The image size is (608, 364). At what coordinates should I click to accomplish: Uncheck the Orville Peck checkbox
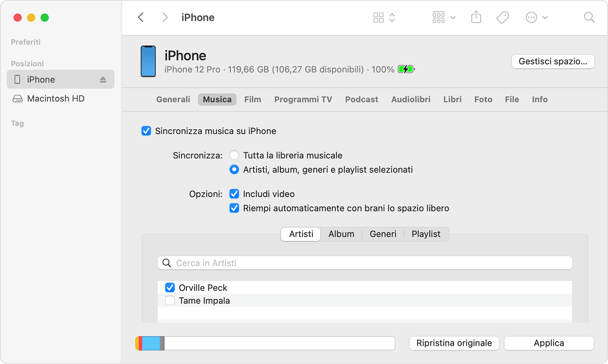pyautogui.click(x=170, y=288)
